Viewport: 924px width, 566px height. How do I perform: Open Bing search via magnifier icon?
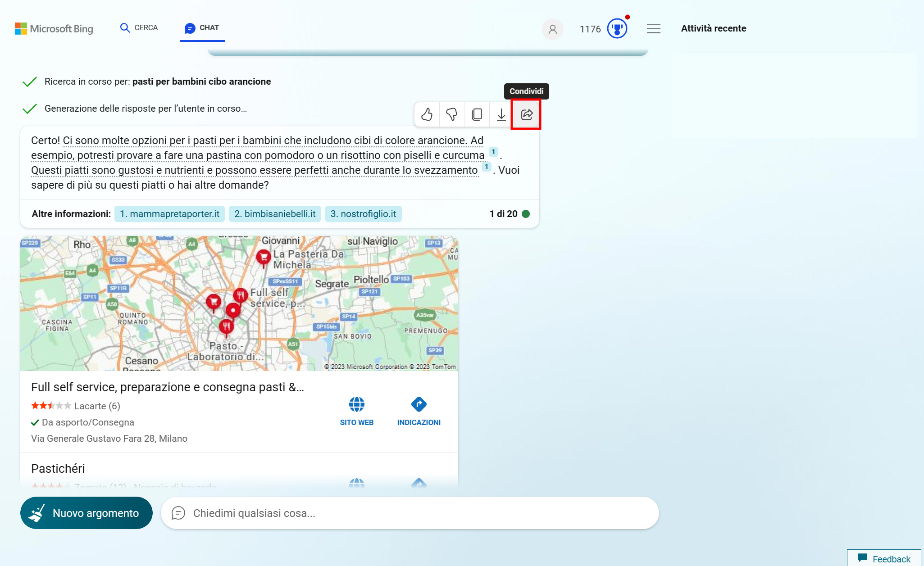[125, 27]
